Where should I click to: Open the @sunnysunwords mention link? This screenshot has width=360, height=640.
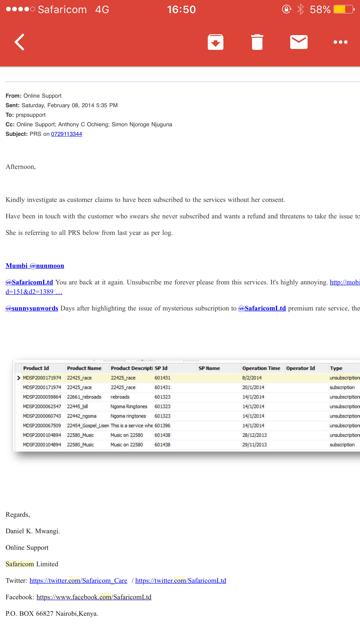(x=32, y=308)
